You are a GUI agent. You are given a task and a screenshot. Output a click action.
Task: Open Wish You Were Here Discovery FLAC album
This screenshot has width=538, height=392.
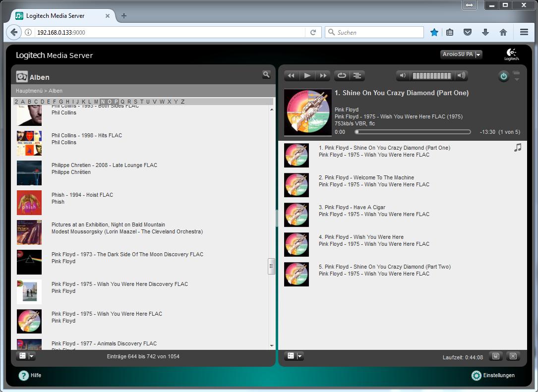120,284
